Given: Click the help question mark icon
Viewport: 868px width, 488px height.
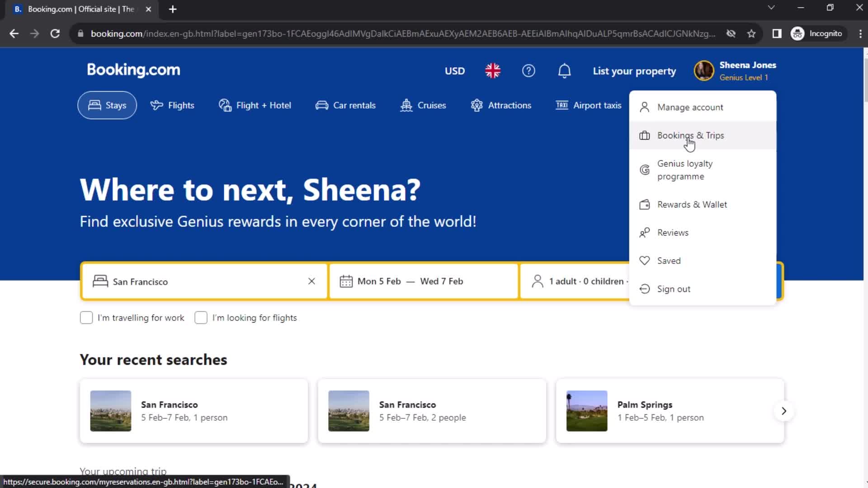Looking at the screenshot, I should coord(529,70).
